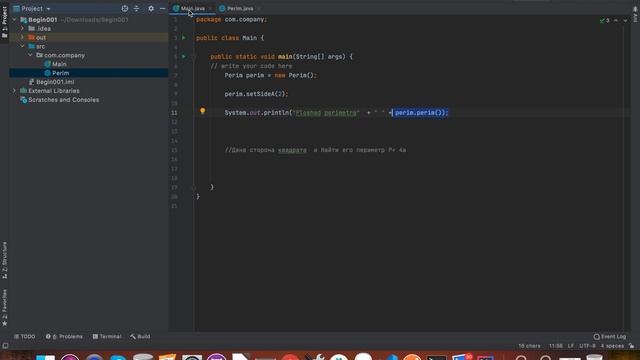Toggle the read-only lock icon
This screenshot has width=640, height=360.
[x=631, y=346]
